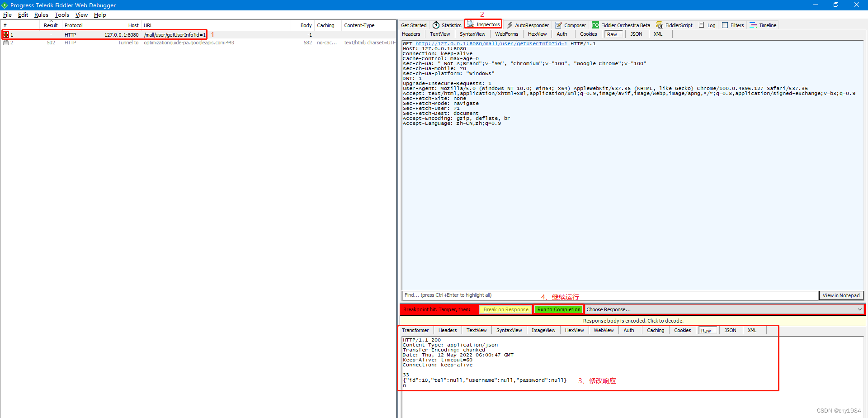Open the File menu
868x418 pixels.
click(7, 15)
